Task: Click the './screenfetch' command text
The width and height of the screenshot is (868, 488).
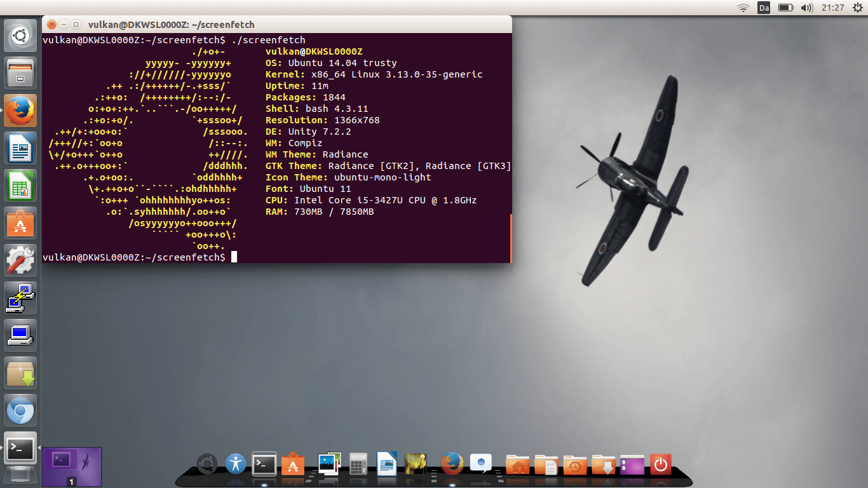Action: click(x=268, y=40)
